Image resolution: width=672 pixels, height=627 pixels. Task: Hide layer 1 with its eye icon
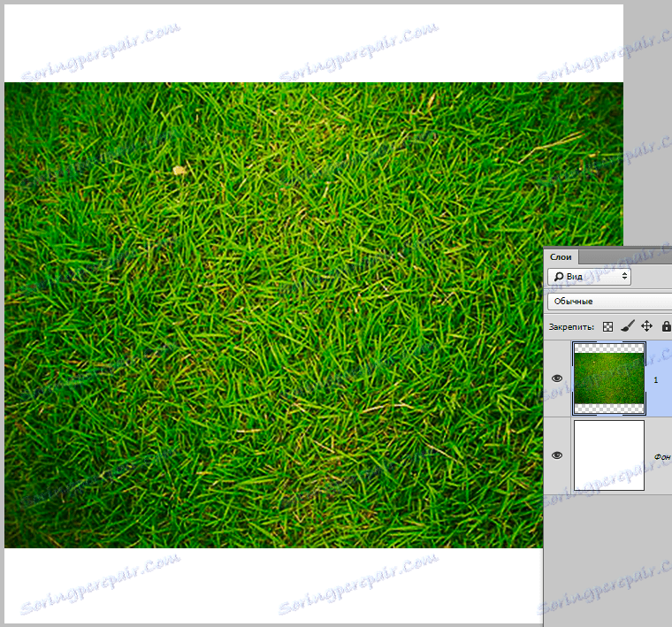tap(557, 378)
